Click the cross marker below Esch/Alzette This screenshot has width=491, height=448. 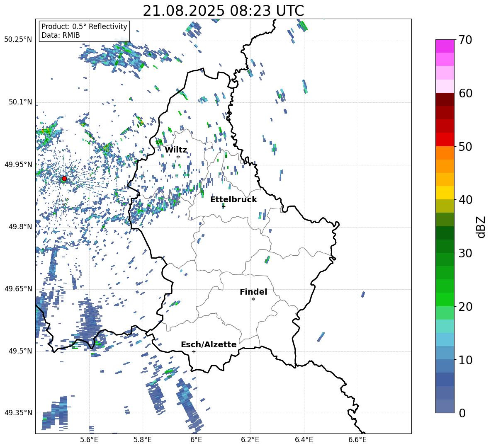194,351
